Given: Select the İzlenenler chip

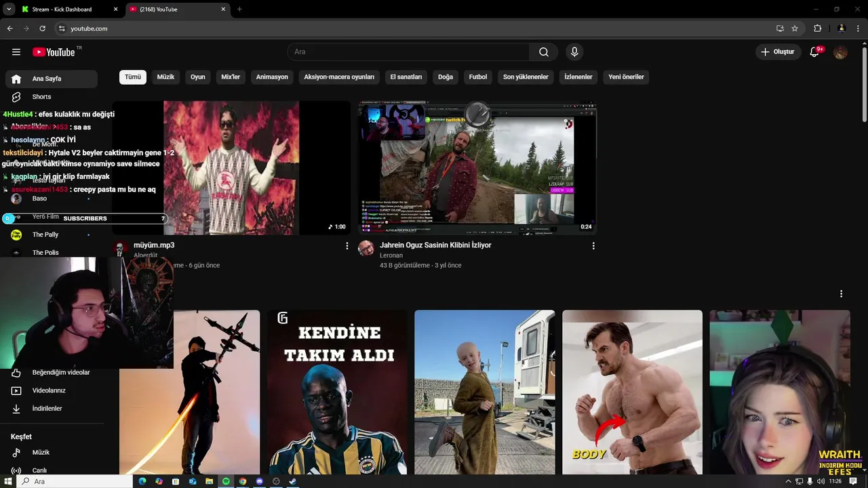Looking at the screenshot, I should (x=578, y=77).
